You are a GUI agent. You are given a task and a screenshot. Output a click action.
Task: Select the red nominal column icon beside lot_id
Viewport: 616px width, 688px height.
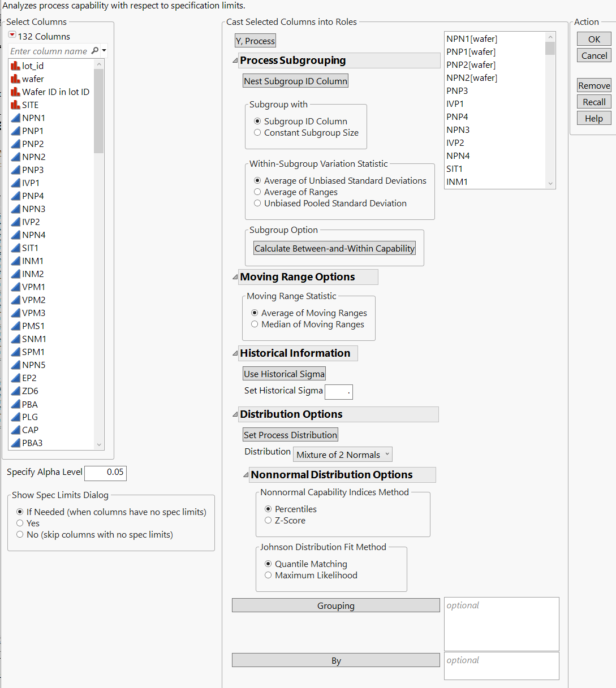pyautogui.click(x=15, y=66)
